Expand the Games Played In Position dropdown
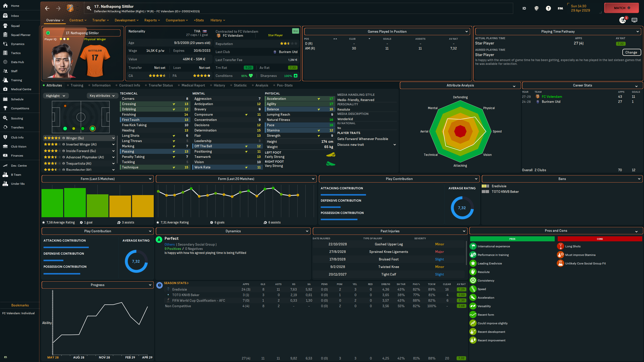 click(x=466, y=31)
